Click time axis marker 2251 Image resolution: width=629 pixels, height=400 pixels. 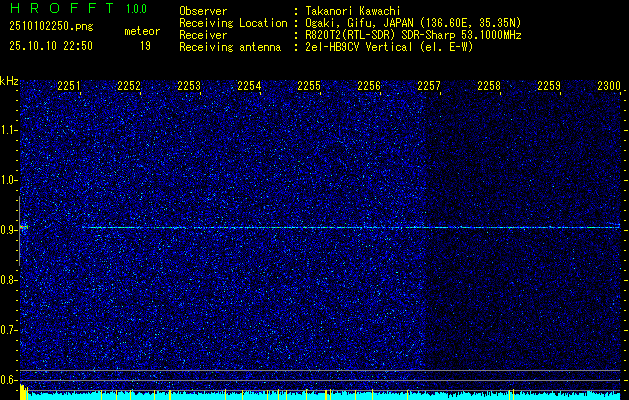pos(69,86)
